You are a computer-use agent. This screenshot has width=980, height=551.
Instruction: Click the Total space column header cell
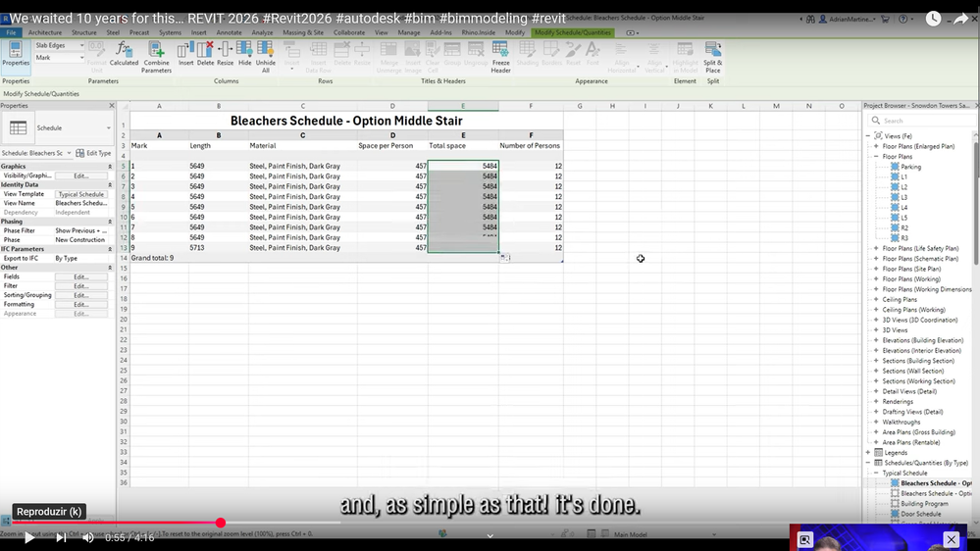pos(463,145)
